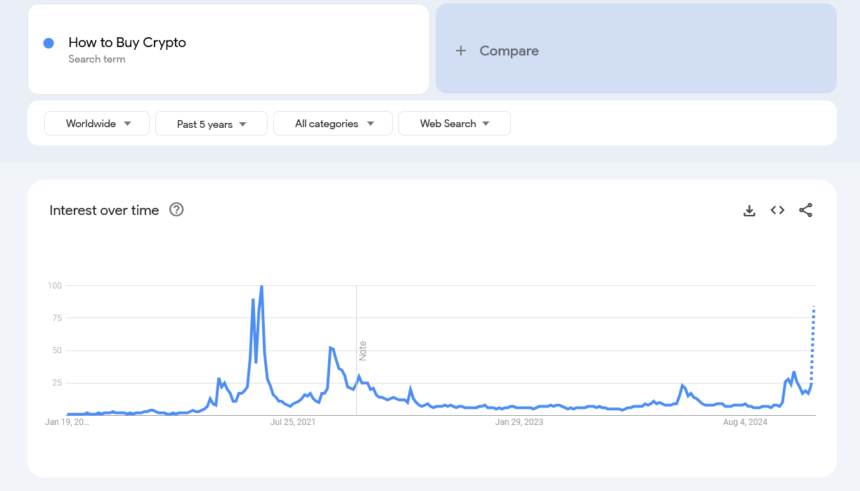Open the Interest over time help icon
Image resolution: width=860 pixels, height=491 pixels.
pyautogui.click(x=177, y=210)
